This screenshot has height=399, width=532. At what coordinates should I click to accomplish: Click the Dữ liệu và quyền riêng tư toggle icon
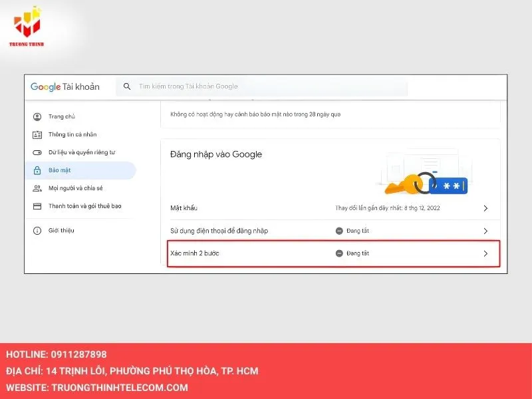point(37,152)
